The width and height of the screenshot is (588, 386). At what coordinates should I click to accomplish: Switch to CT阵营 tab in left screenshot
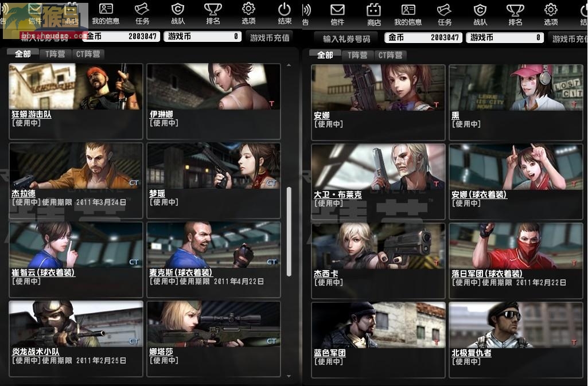click(88, 54)
